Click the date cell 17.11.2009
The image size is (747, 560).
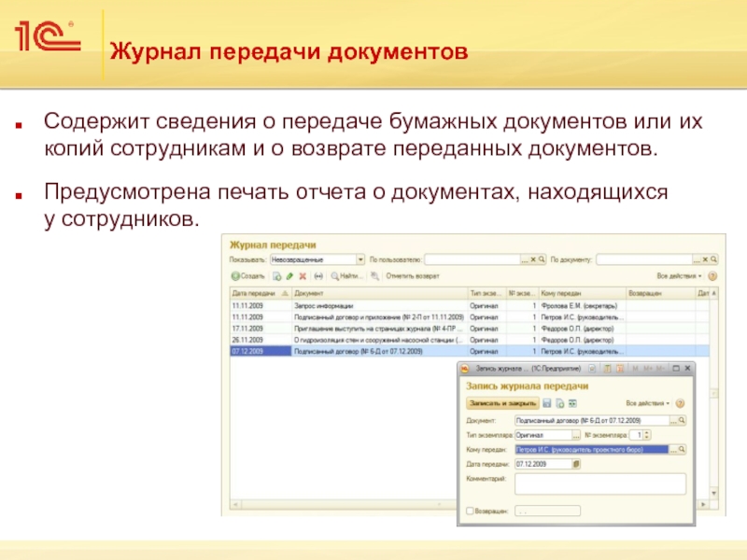(261, 329)
